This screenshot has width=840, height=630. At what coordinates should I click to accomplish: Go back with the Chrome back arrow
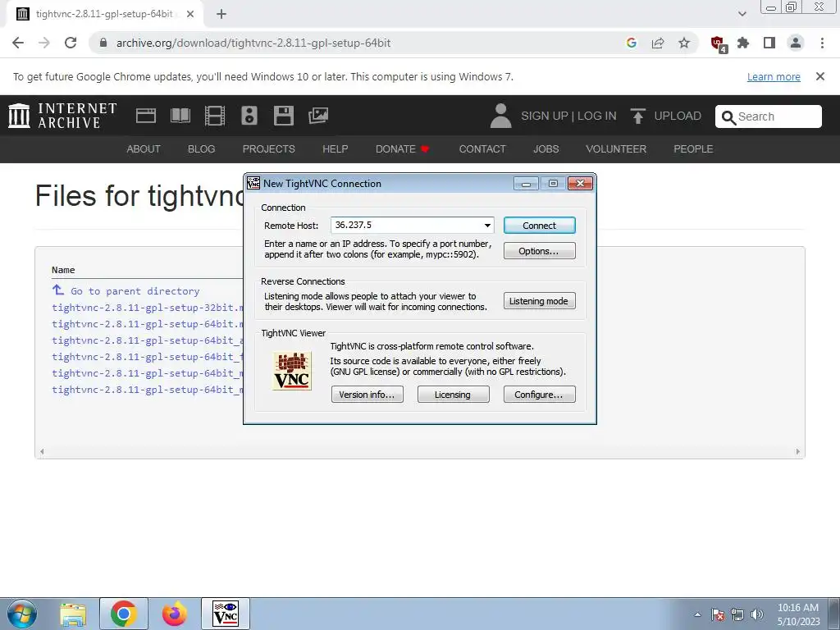18,43
